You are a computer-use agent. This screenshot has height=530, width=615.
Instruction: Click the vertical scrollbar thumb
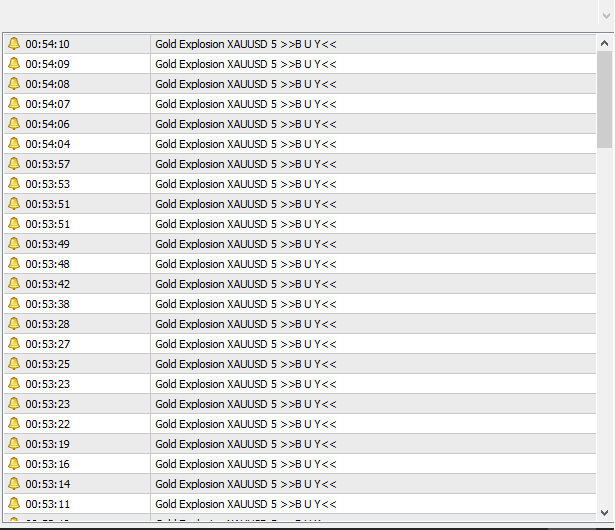(605, 100)
